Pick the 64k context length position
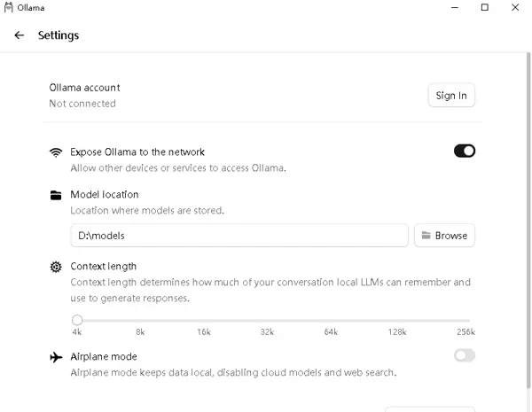Image resolution: width=532 pixels, height=412 pixels. tap(331, 320)
